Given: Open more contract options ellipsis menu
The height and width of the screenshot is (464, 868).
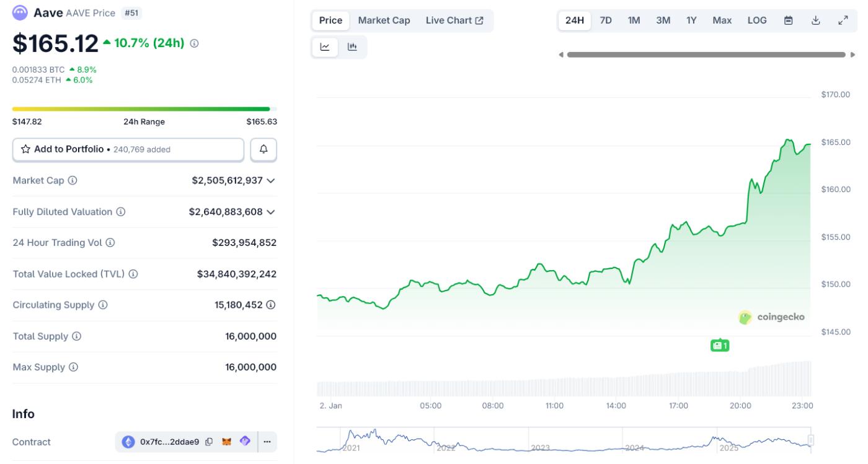Looking at the screenshot, I should click(x=267, y=442).
